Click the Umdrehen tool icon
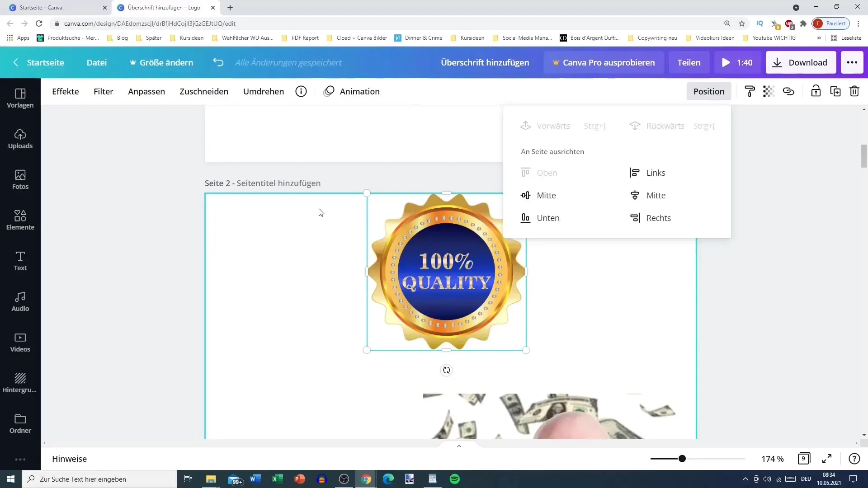This screenshot has height=488, width=868. (264, 91)
